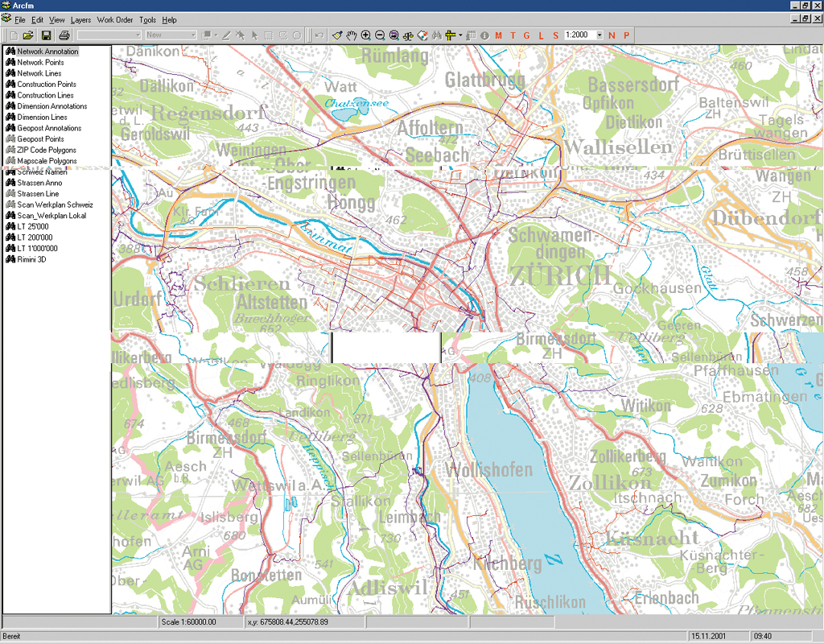Select the Zoom Out magnifier tool
This screenshot has height=644, width=824.
pyautogui.click(x=380, y=35)
